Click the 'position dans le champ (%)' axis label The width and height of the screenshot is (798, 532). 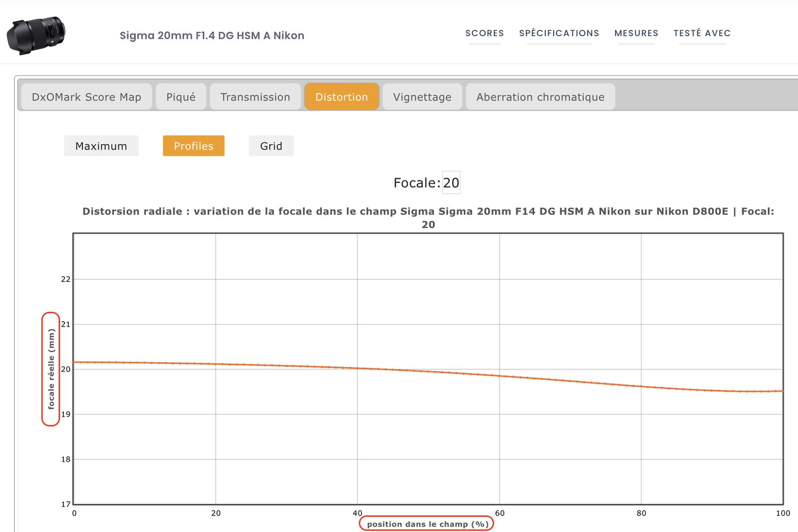coord(427,524)
